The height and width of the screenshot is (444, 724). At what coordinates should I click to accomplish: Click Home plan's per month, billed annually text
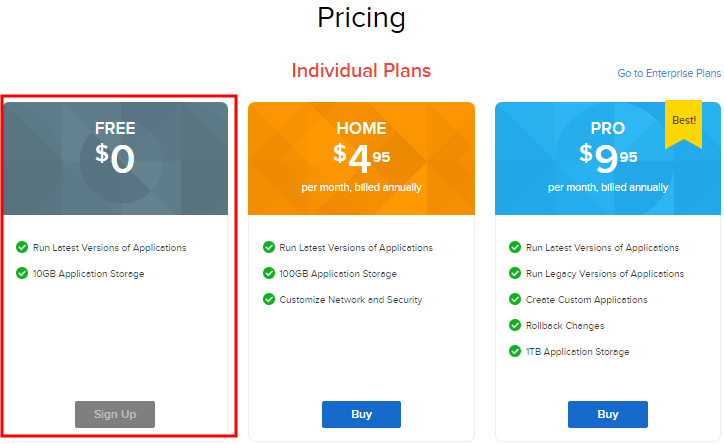click(x=361, y=187)
